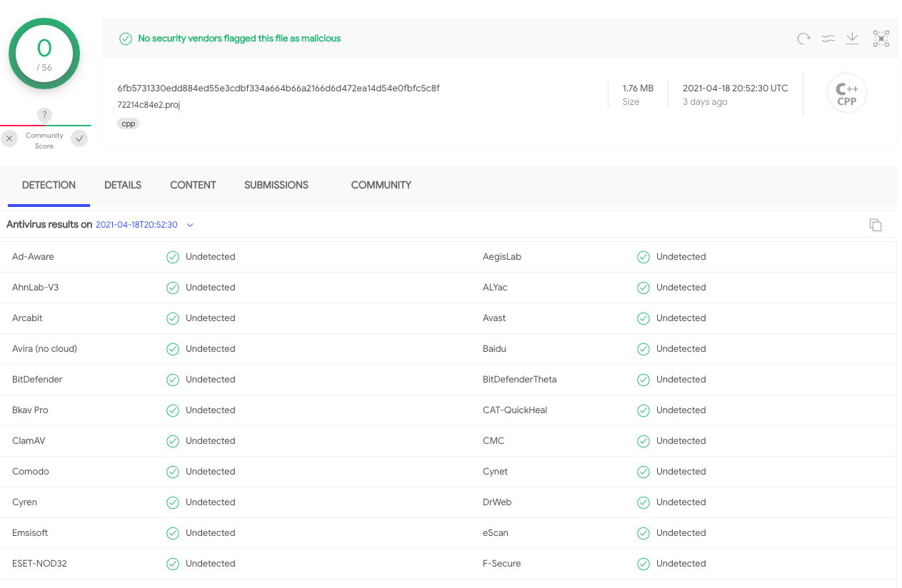Click the reanalyze file refresh icon
The width and height of the screenshot is (902, 588).
tap(804, 39)
